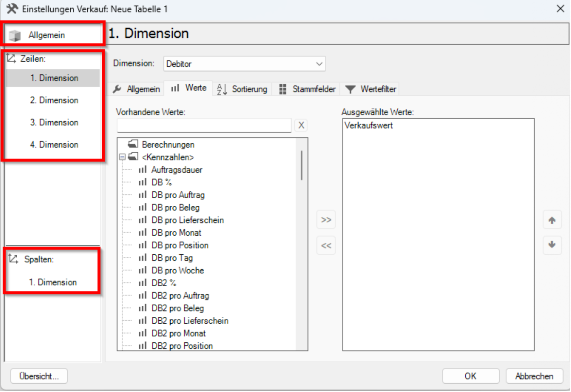The image size is (571, 392).
Task: Confirm settings with OK button
Action: pyautogui.click(x=471, y=376)
